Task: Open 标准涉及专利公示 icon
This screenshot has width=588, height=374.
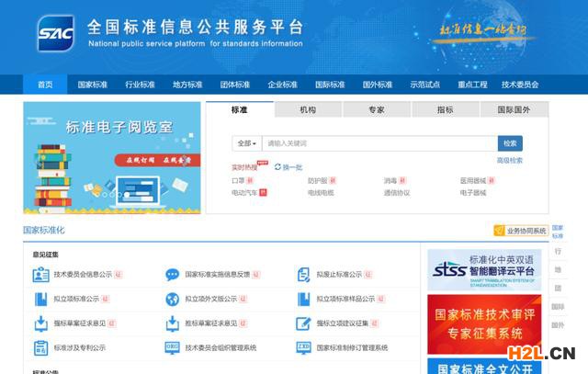Action: [x=40, y=348]
